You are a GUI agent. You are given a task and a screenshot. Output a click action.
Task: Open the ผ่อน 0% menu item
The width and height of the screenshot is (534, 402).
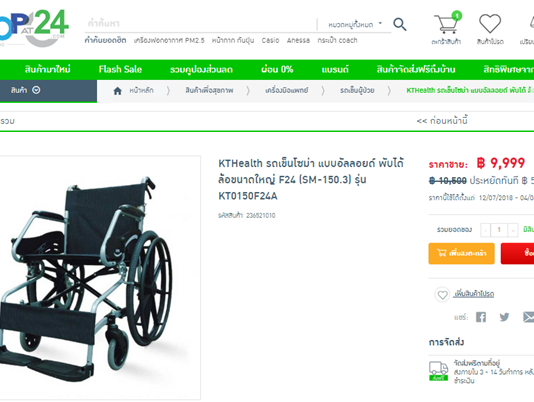(x=277, y=69)
